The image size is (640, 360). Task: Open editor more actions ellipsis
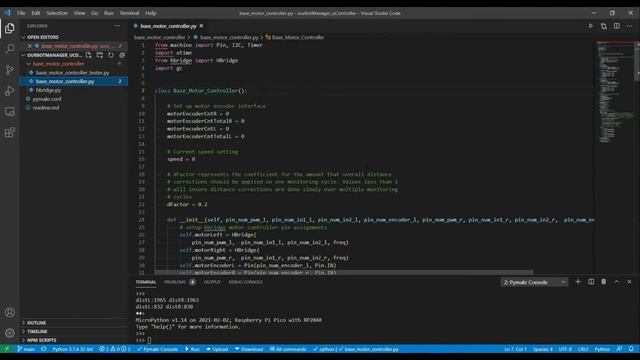pyautogui.click(x=629, y=26)
